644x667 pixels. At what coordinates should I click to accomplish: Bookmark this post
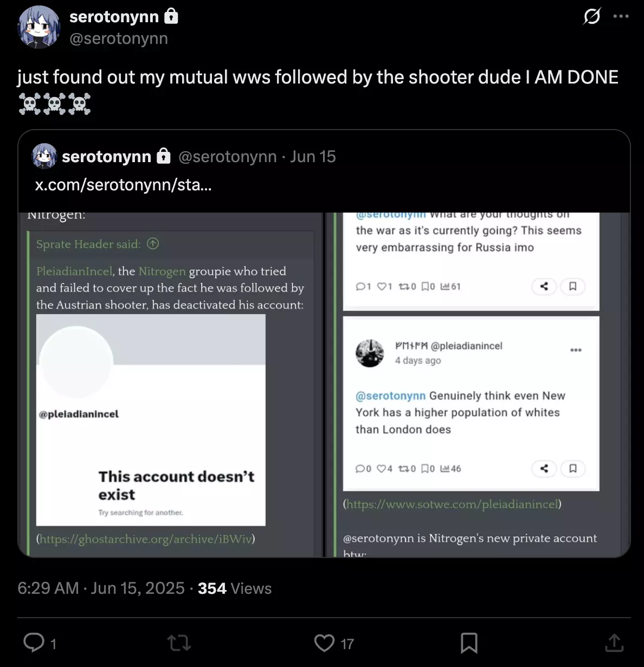469,643
